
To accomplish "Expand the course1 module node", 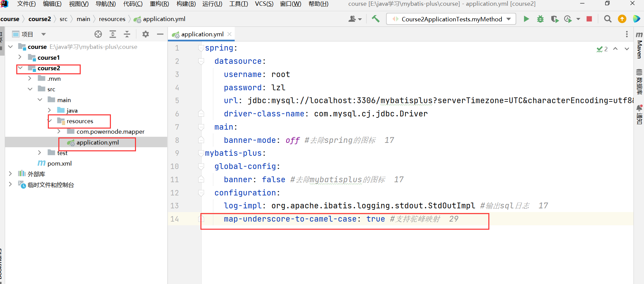I will click(20, 57).
